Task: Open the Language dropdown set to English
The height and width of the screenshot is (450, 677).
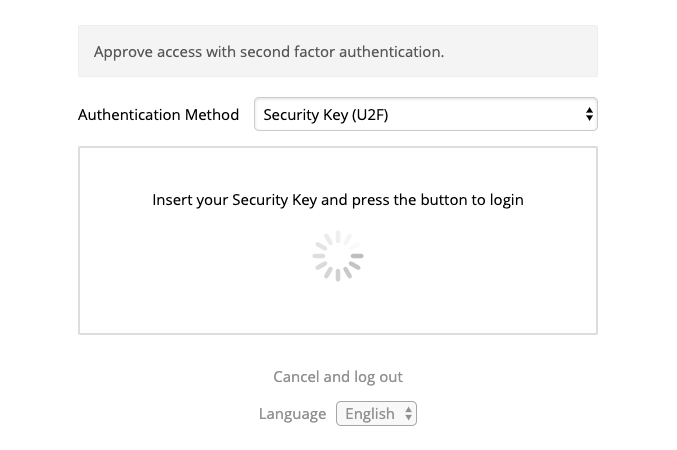Action: click(x=376, y=414)
